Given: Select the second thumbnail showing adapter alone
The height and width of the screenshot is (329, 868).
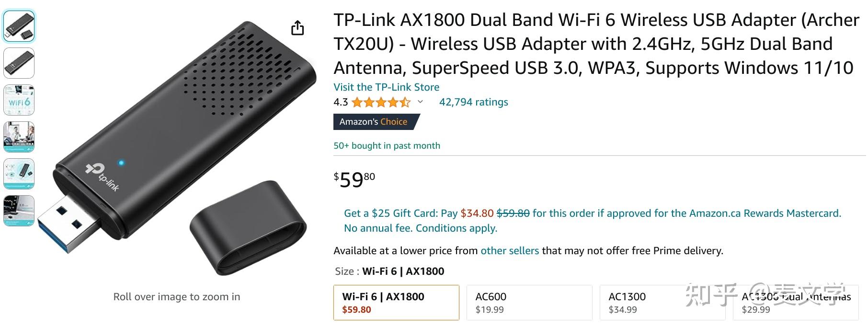Looking at the screenshot, I should pos(19,63).
